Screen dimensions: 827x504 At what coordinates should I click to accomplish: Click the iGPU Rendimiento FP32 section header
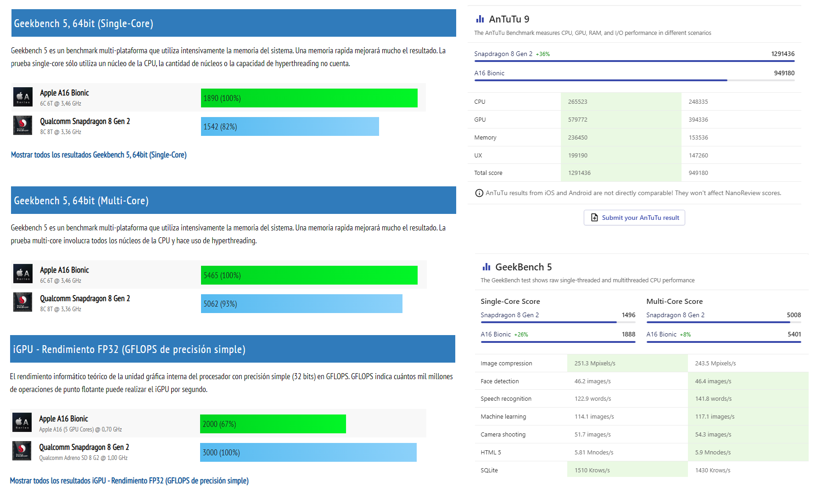(x=233, y=349)
